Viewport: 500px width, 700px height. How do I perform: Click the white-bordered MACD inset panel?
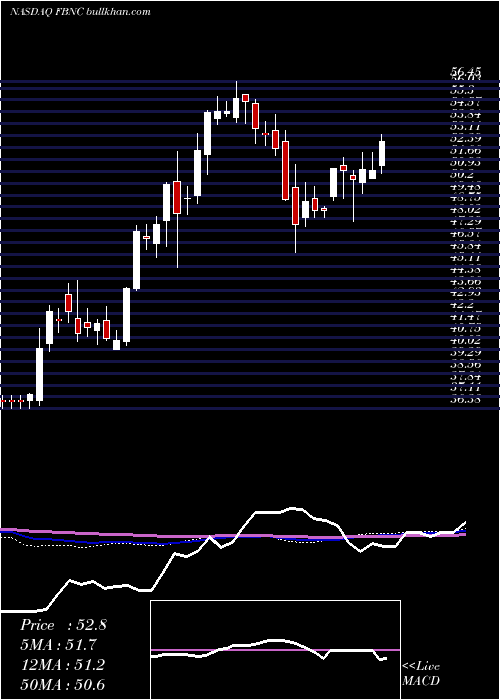point(275,650)
